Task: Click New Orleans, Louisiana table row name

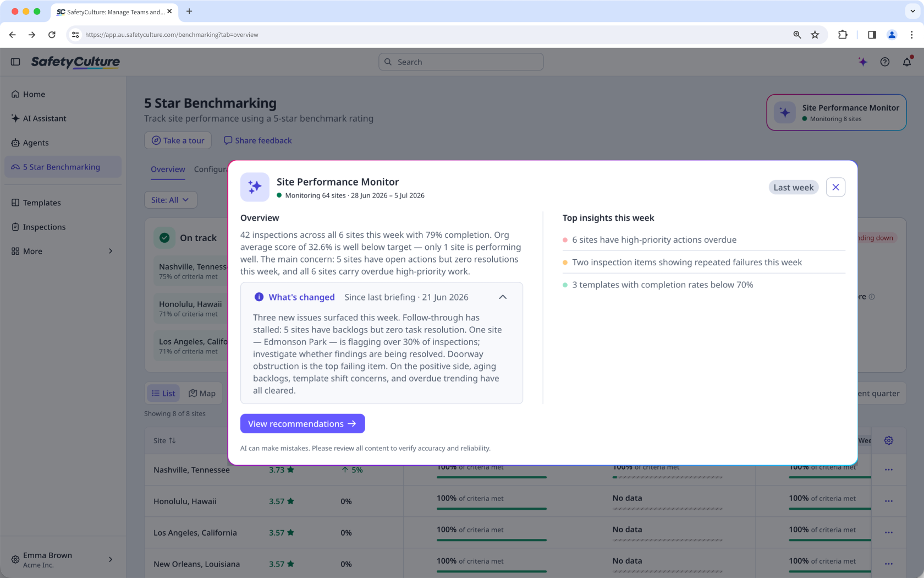Action: (196, 564)
